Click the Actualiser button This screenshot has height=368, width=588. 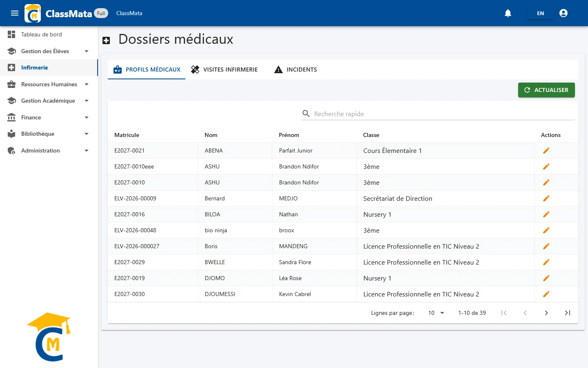pyautogui.click(x=546, y=90)
